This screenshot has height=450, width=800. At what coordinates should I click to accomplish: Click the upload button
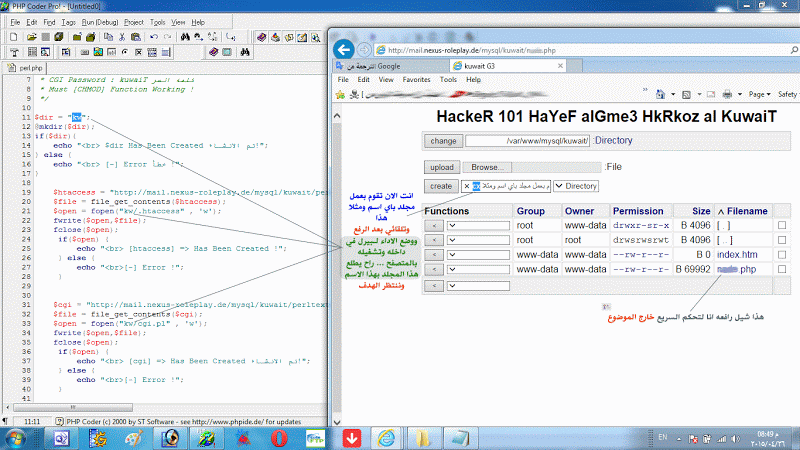coord(442,167)
